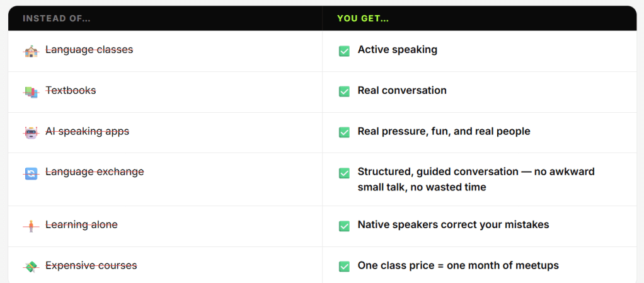Click the crossed-out Language exchange text

point(95,171)
